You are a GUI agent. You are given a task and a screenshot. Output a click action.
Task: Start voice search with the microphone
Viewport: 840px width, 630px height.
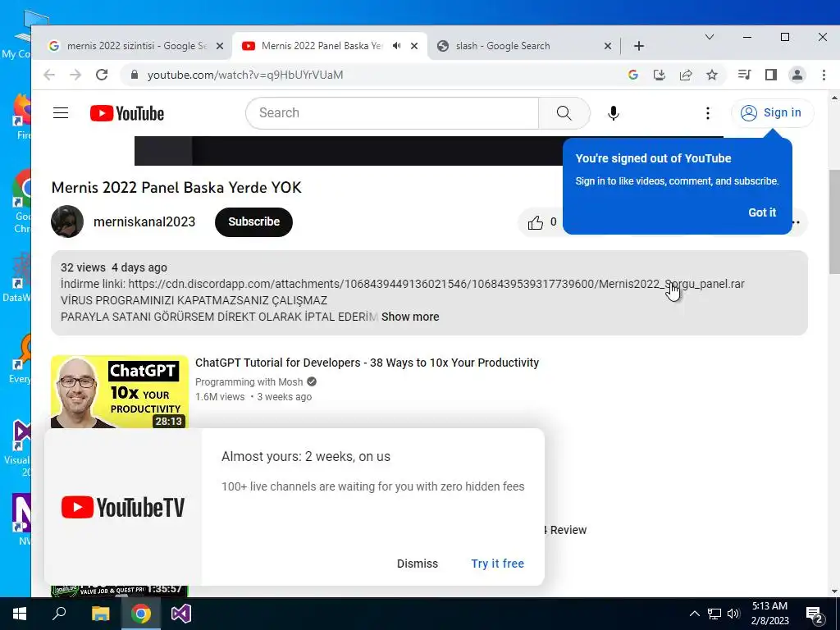(614, 113)
